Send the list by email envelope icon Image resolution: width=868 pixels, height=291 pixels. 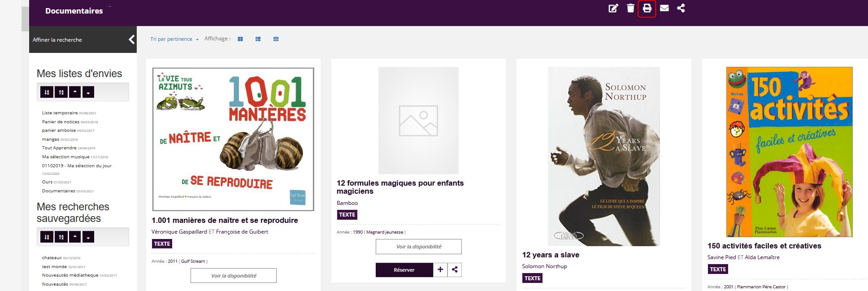[664, 8]
